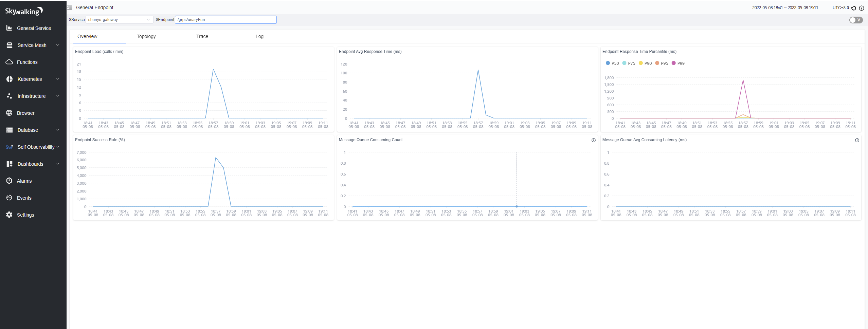The width and height of the screenshot is (868, 329).
Task: Collapse the sidebar with the menu icon
Action: coord(70,7)
